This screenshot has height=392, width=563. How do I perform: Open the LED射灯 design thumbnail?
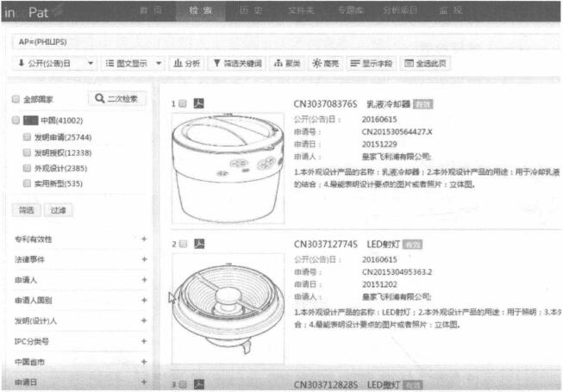(228, 308)
